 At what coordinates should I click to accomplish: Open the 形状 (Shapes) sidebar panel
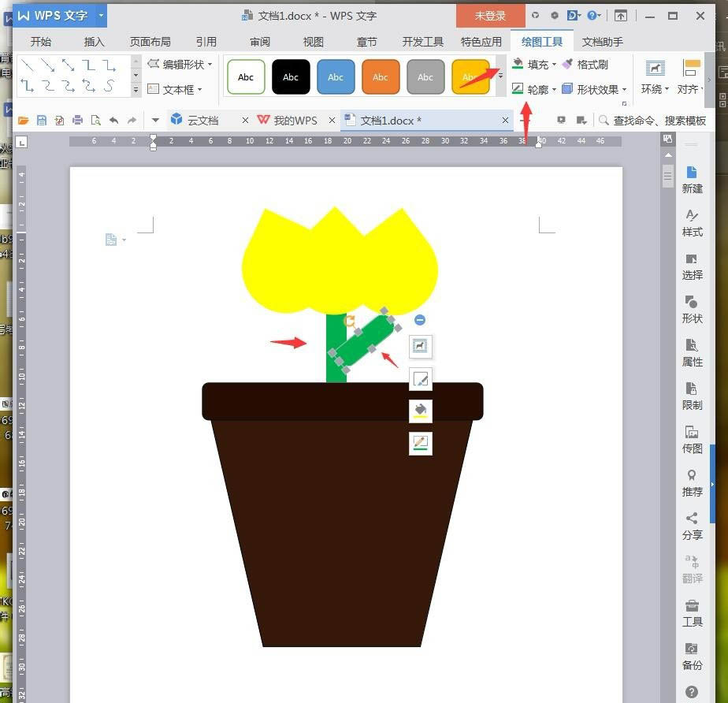point(692,310)
